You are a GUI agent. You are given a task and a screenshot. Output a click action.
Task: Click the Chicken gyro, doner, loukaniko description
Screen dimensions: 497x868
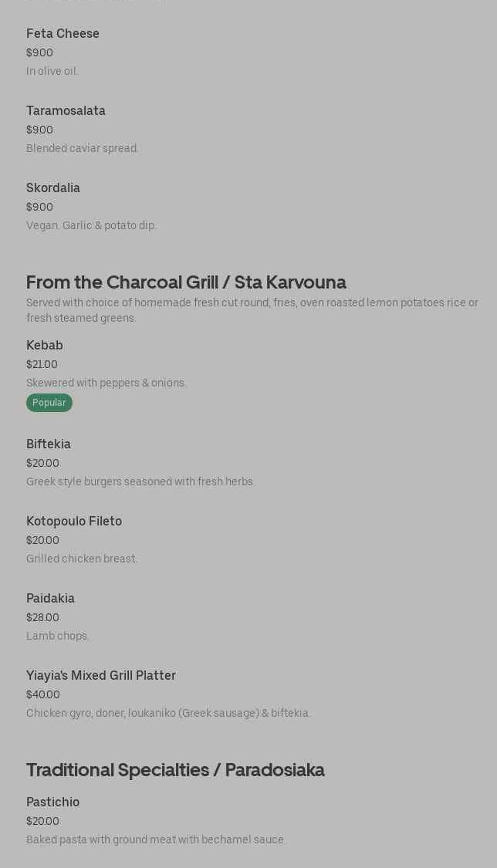(168, 714)
